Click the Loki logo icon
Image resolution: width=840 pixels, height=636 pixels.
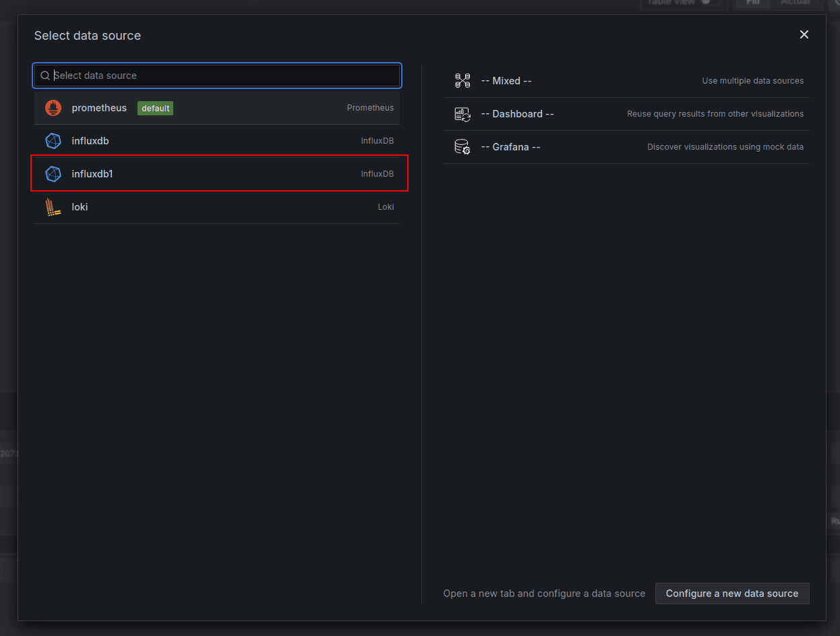(x=53, y=206)
